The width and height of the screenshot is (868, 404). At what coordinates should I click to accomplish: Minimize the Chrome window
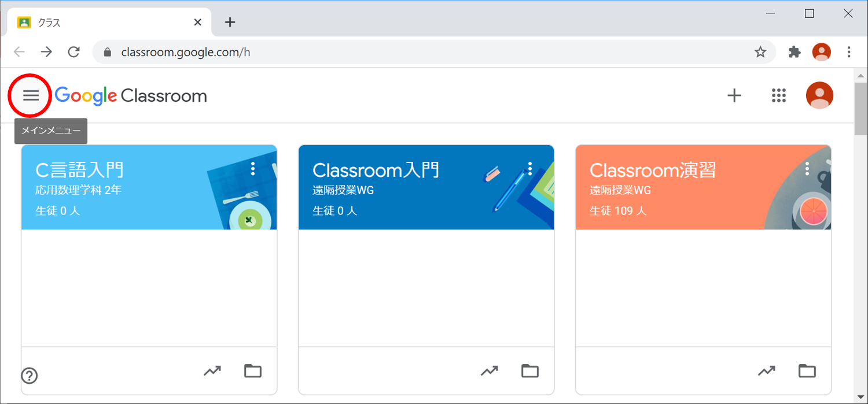click(770, 14)
